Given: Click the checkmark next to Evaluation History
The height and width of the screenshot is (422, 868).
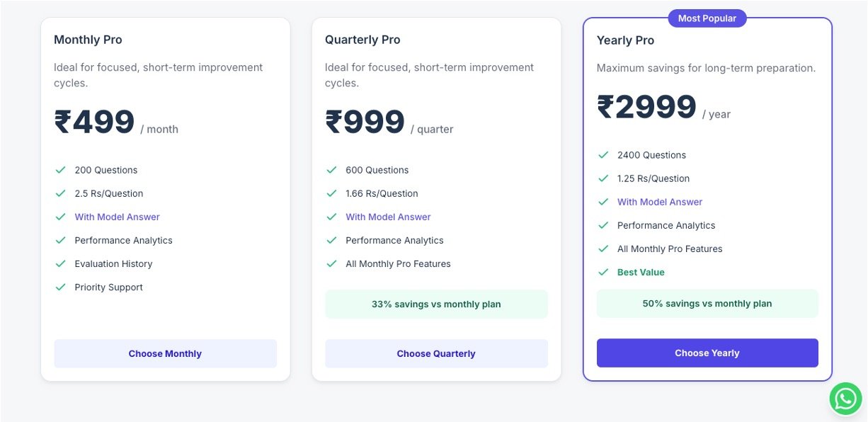Looking at the screenshot, I should [60, 263].
